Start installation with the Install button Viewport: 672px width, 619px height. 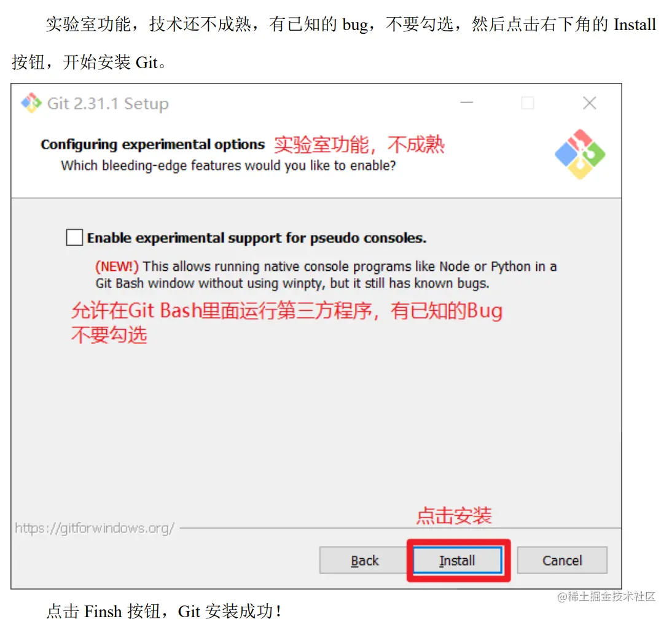pos(457,560)
